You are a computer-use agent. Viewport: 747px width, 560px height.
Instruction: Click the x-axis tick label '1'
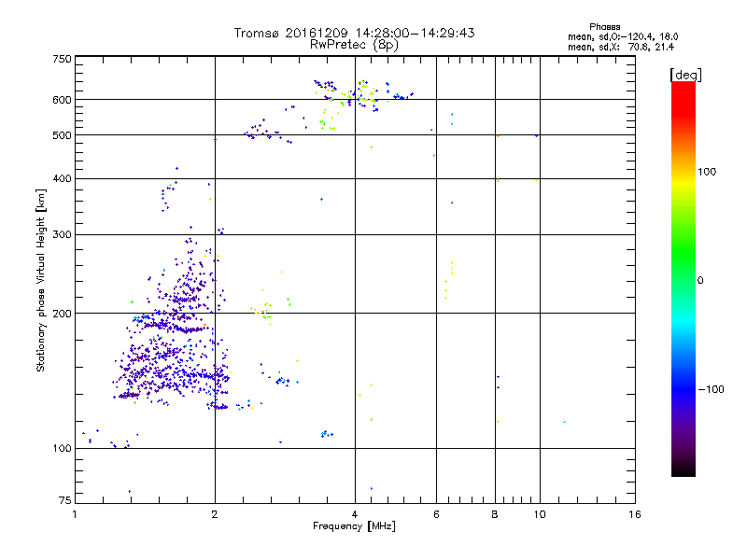click(x=75, y=514)
